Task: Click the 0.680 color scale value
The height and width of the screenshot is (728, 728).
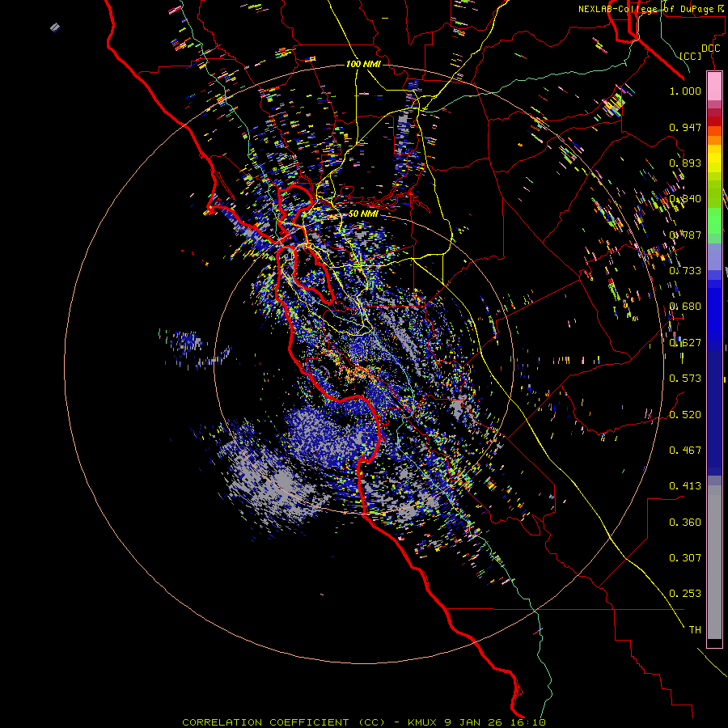Action: [685, 307]
